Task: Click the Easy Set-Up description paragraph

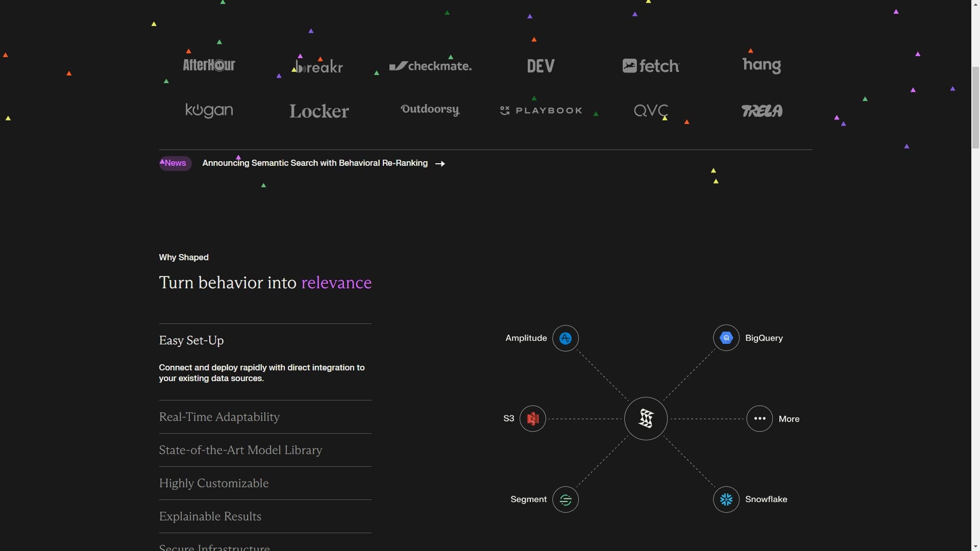Action: click(262, 373)
